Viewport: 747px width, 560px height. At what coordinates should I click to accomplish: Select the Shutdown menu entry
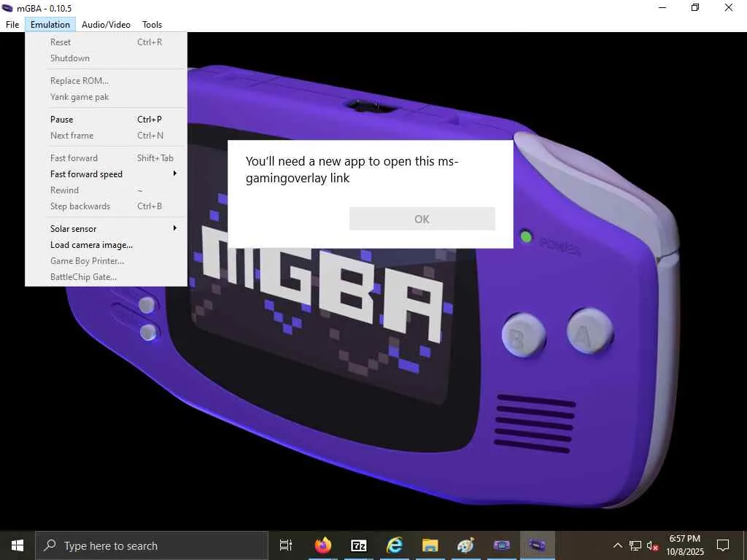tap(106, 58)
